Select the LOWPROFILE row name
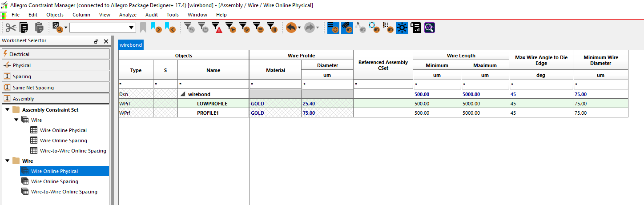The height and width of the screenshot is (205, 644). click(212, 104)
